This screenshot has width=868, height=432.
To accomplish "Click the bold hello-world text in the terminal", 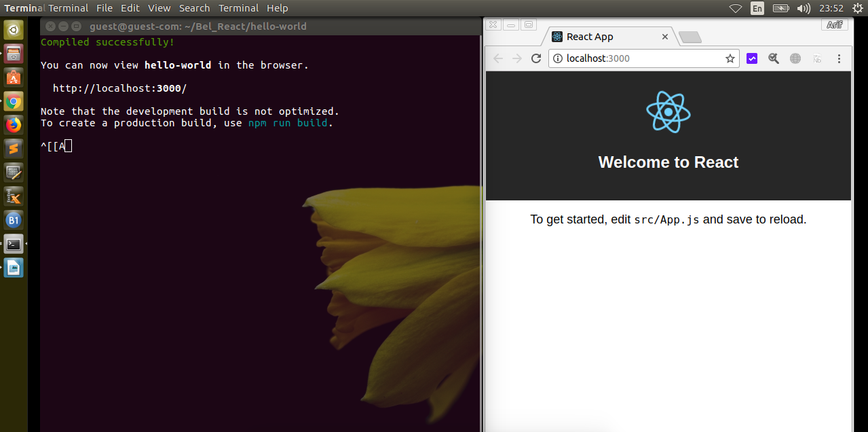I will point(178,65).
